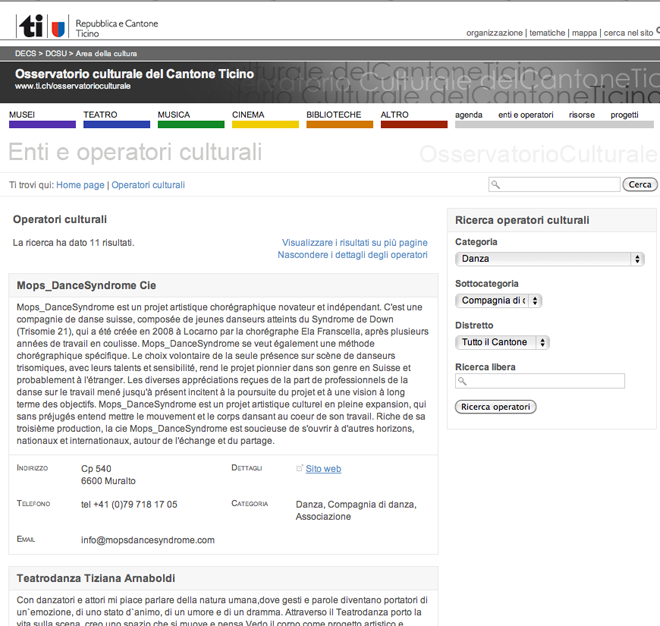
Task: Click the Ricerca operatori button
Action: (x=496, y=407)
